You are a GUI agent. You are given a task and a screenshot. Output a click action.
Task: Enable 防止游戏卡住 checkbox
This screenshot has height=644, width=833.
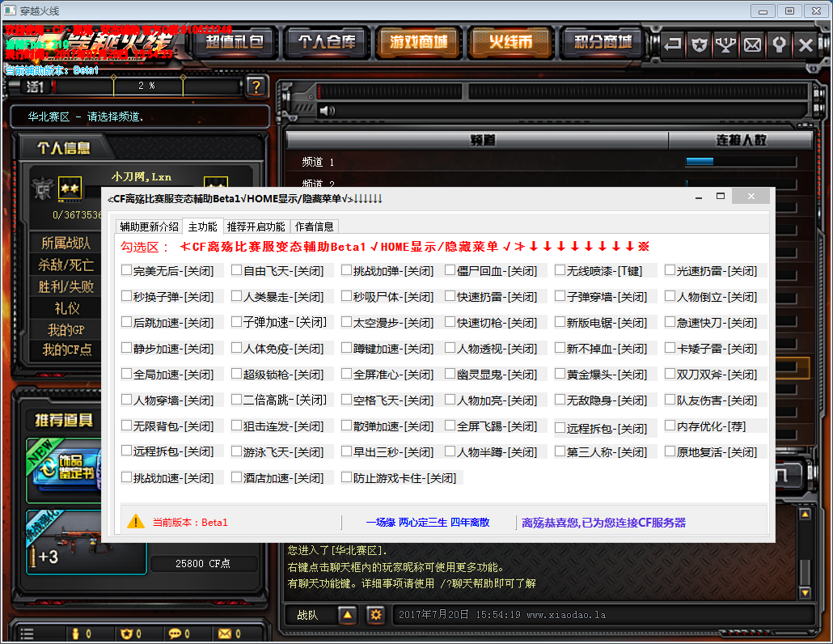pyautogui.click(x=346, y=477)
